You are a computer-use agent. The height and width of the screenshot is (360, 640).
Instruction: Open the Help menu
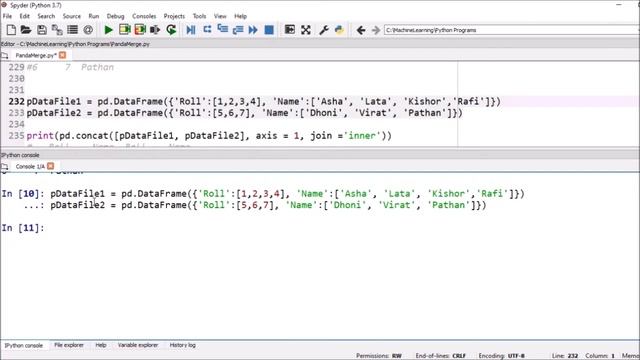pos(240,16)
